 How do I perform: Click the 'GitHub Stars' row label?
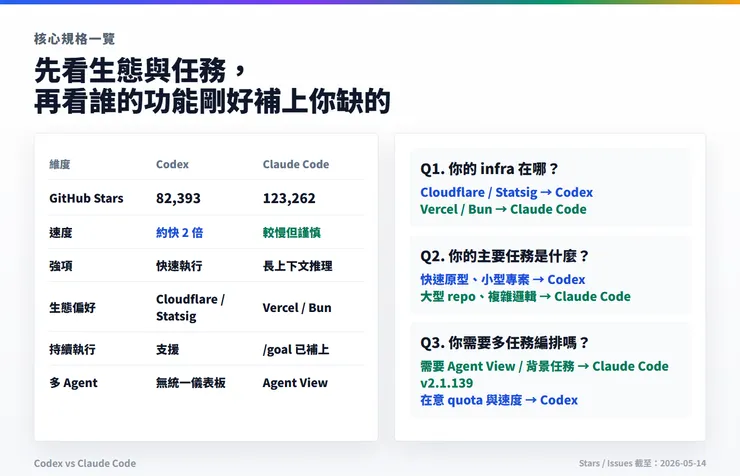pos(86,198)
